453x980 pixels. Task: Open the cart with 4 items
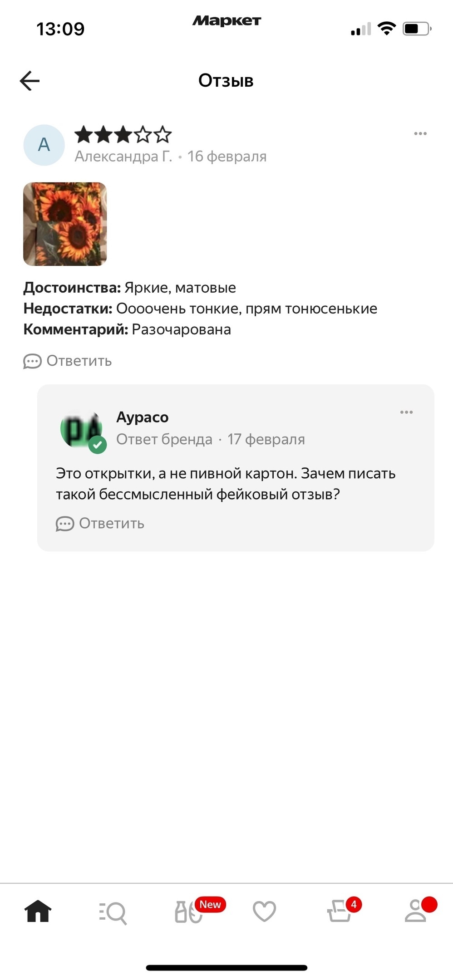[x=340, y=911]
